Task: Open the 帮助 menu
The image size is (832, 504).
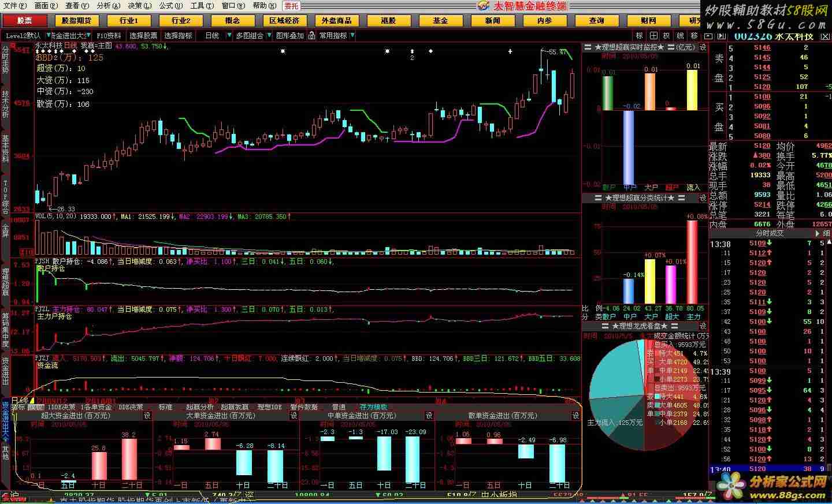Action: tap(264, 6)
